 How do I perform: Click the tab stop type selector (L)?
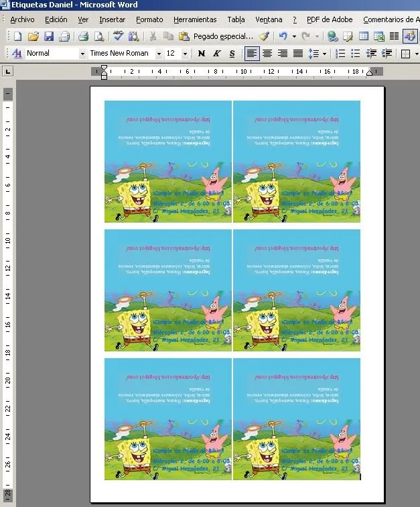pyautogui.click(x=8, y=72)
